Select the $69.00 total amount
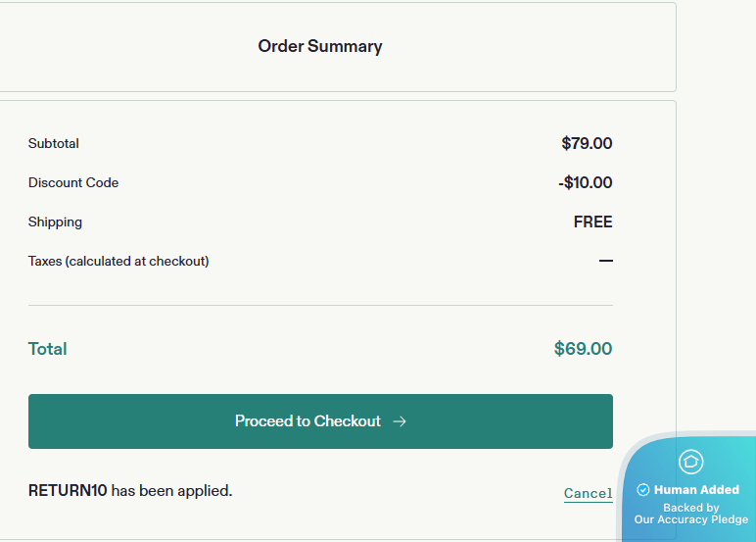The width and height of the screenshot is (756, 542). coord(583,349)
